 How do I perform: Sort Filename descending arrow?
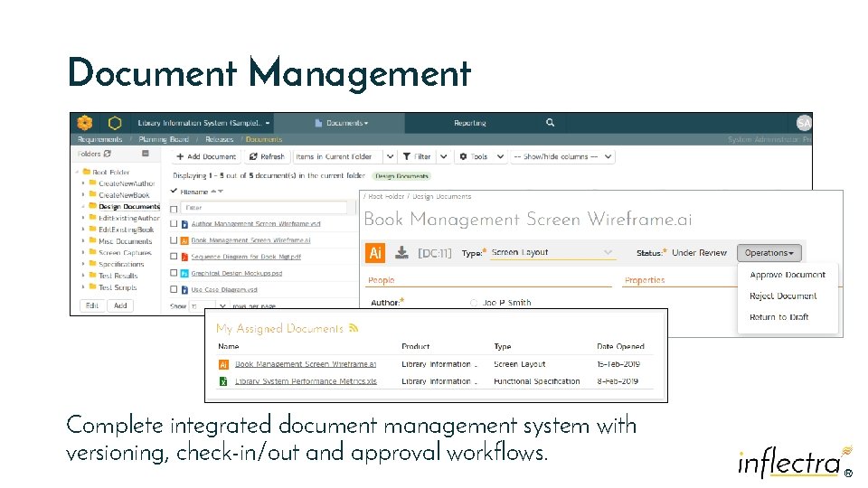pos(221,192)
